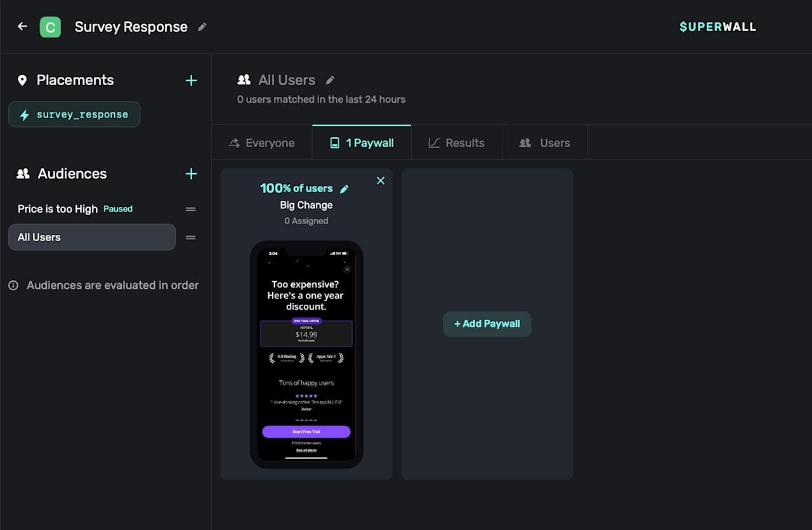Open the Users tab
The height and width of the screenshot is (530, 812).
tap(544, 142)
